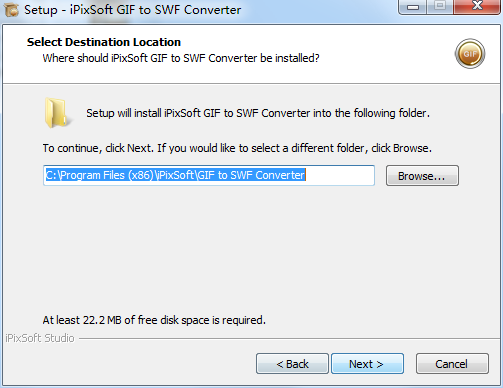Close the installer with the red X
This screenshot has height=388, width=503.
click(477, 6)
